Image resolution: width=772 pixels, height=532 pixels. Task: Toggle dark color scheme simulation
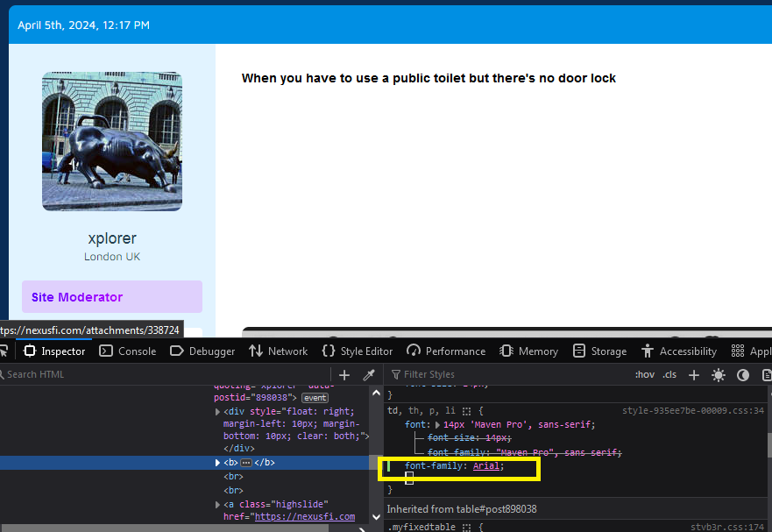[743, 375]
